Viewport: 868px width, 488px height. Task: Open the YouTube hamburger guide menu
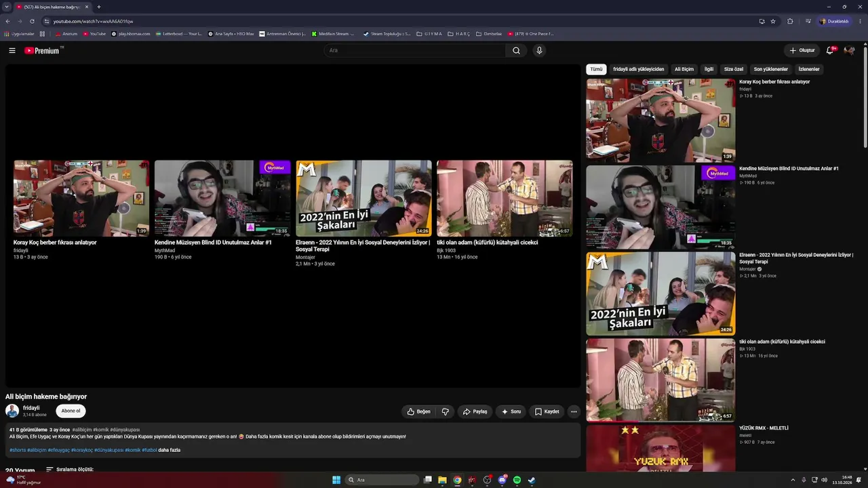pos(12,50)
